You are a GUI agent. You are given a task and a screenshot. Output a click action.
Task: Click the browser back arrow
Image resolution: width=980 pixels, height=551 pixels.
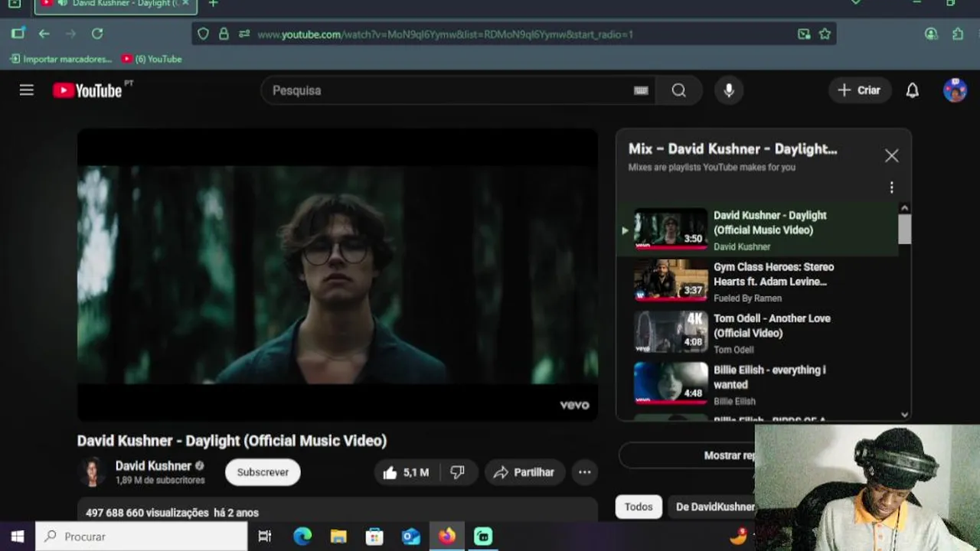(x=44, y=34)
